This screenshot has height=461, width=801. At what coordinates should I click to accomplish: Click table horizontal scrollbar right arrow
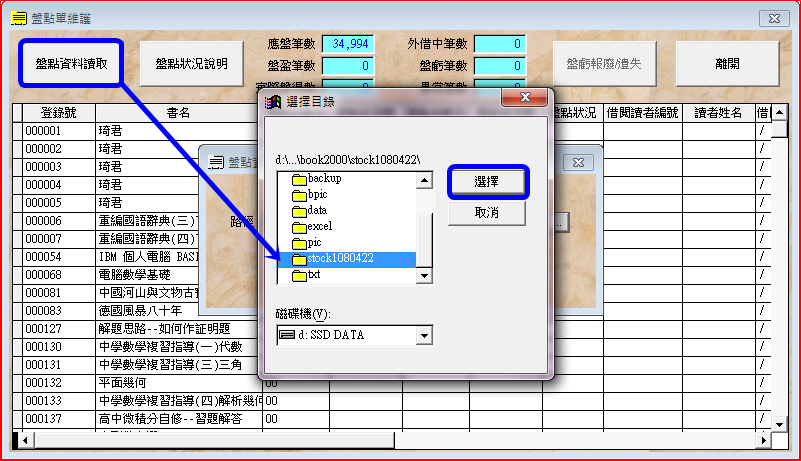tap(764, 440)
